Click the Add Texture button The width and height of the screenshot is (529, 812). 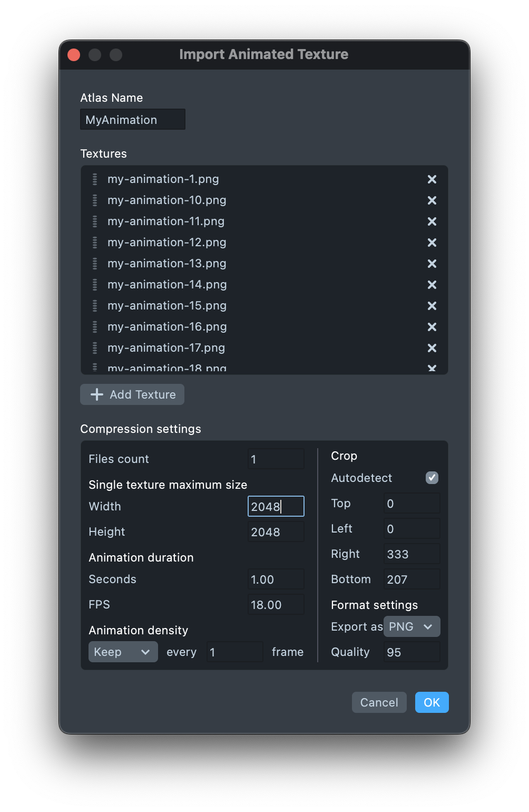click(132, 394)
